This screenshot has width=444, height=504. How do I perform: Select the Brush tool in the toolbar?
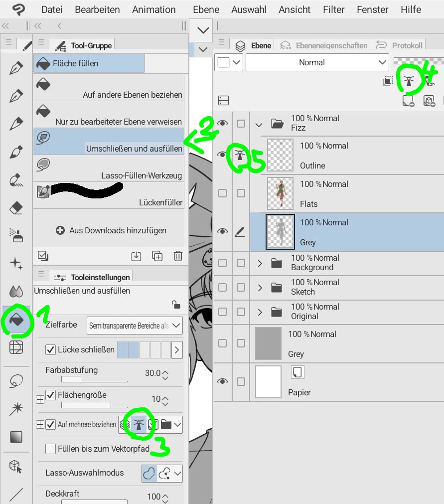click(x=16, y=152)
